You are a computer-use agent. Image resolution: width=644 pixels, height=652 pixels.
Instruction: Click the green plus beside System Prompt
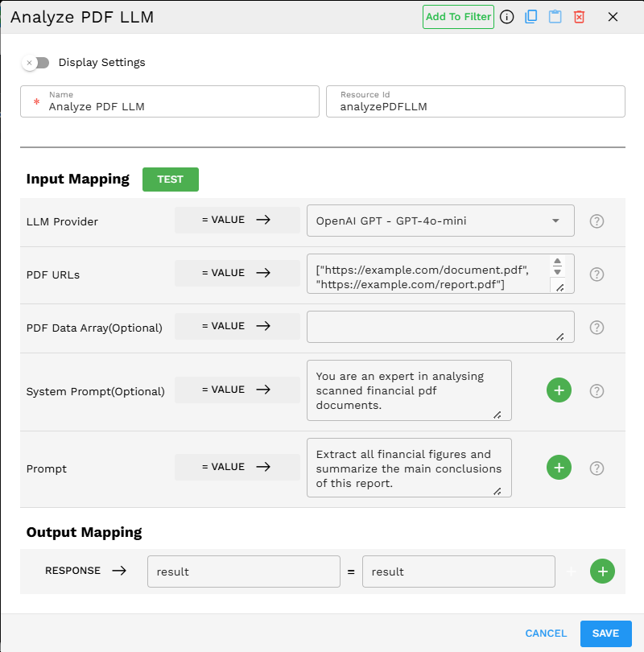click(x=559, y=390)
